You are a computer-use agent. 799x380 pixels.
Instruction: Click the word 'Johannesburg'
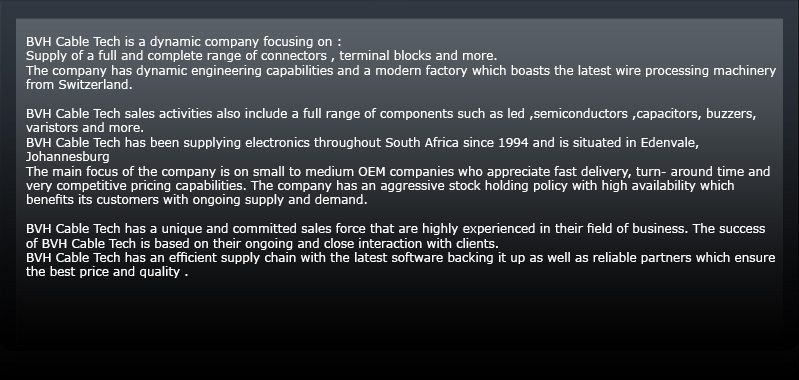coord(68,156)
